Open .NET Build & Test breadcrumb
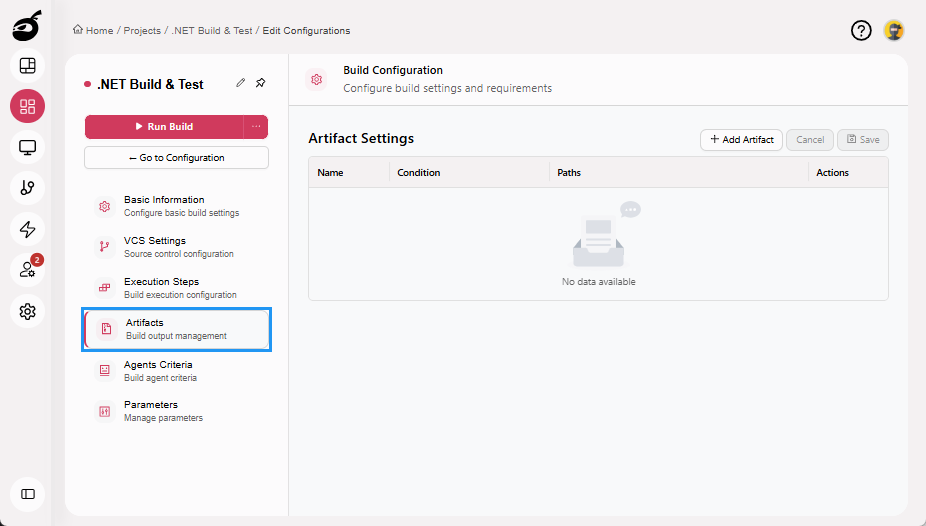 click(211, 30)
